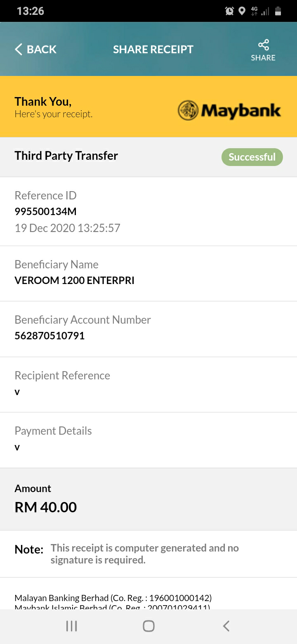Image resolution: width=297 pixels, height=644 pixels.
Task: Tap the share icon in header
Action: pyautogui.click(x=263, y=45)
